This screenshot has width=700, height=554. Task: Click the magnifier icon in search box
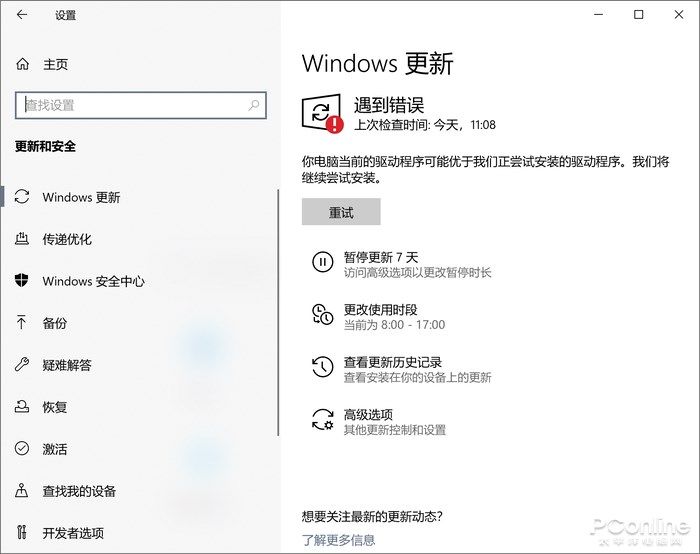pos(254,105)
